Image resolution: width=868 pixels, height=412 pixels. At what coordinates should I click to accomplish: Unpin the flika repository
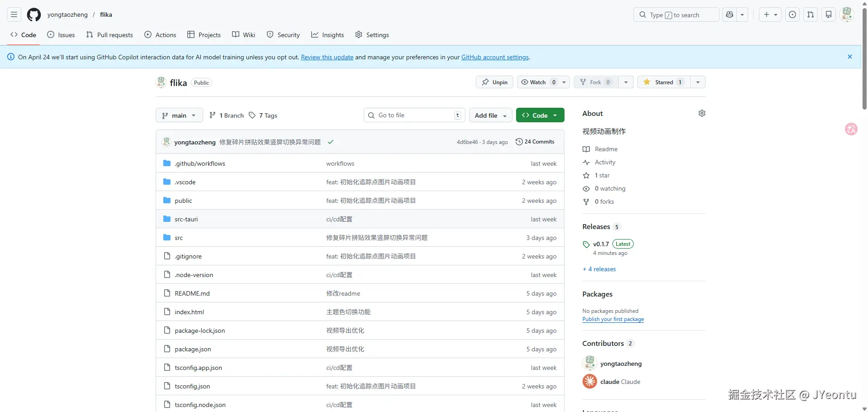click(x=494, y=82)
